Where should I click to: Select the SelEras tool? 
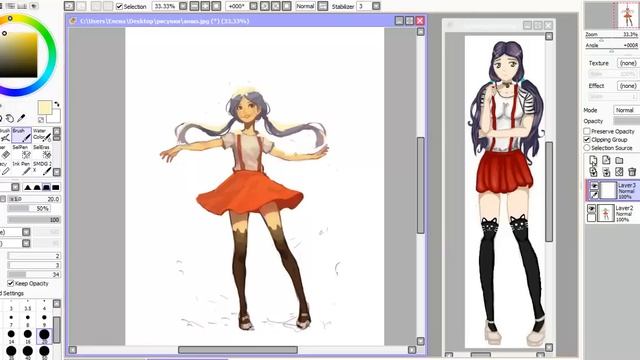[42, 152]
